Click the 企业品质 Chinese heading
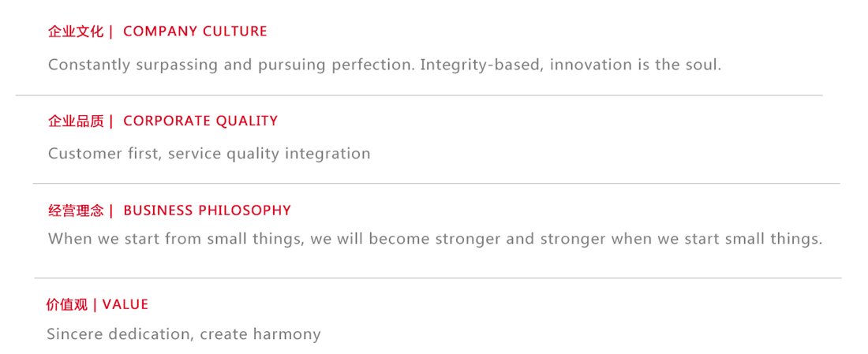 (76, 121)
